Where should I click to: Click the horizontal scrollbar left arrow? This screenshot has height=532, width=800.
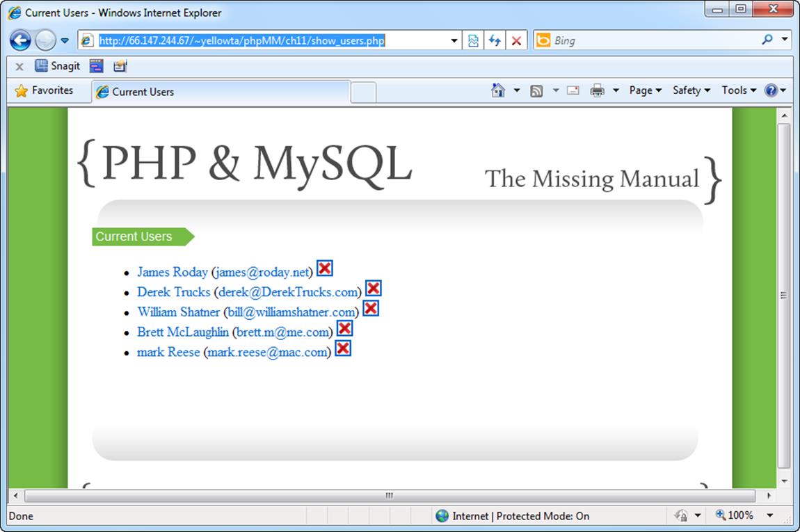[x=15, y=495]
